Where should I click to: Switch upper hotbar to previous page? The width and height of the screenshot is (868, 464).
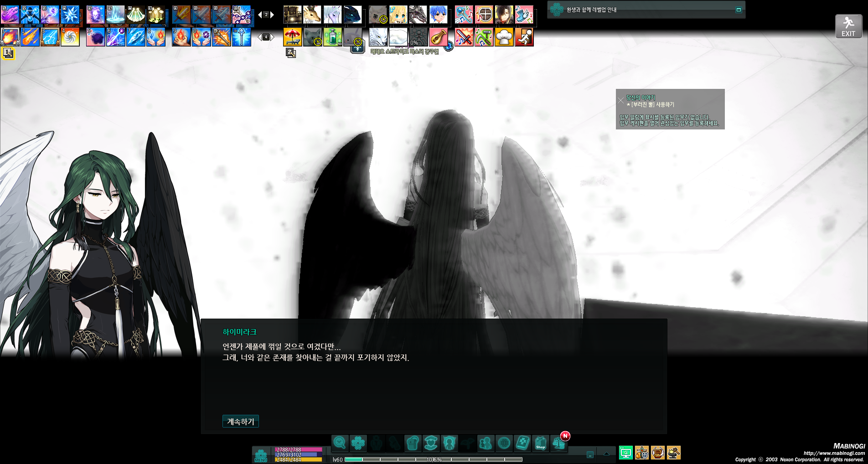pyautogui.click(x=260, y=15)
